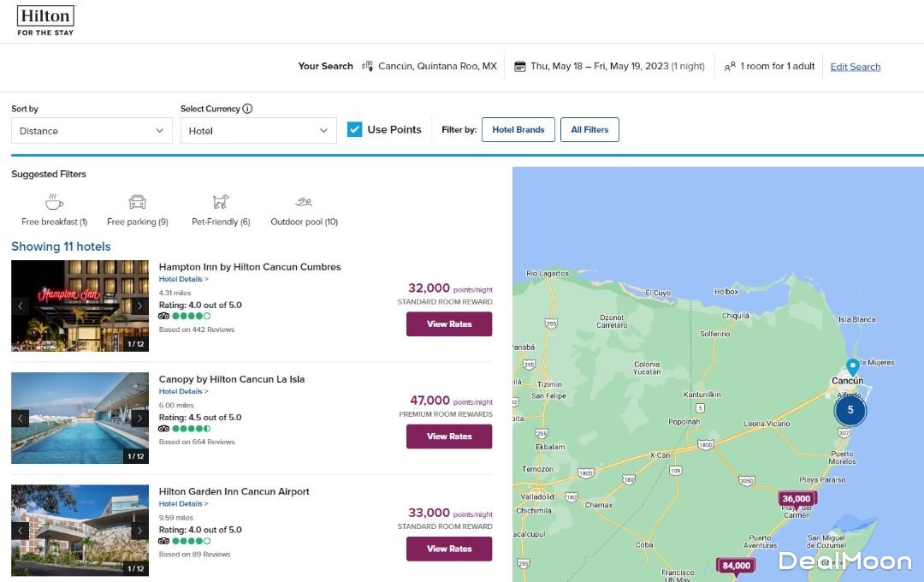The height and width of the screenshot is (582, 924).
Task: Show next photo of Hampton Inn Cancun Cumbres
Action: 139,306
